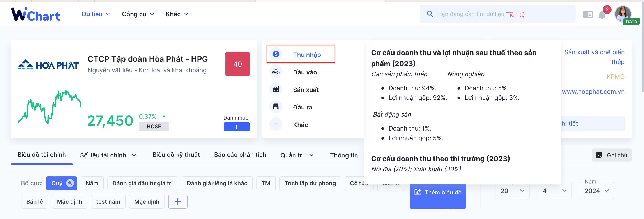Click the Thêm biểu đồ button
Screen dimensions: 644x219
(438, 193)
